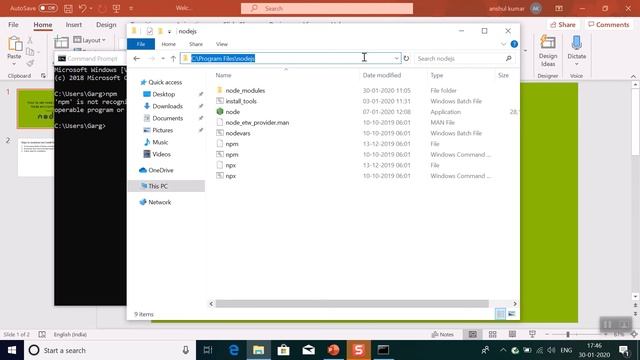The image size is (640, 360).
Task: Expand the File Explorer ribbon chevron
Action: pyautogui.click(x=503, y=44)
